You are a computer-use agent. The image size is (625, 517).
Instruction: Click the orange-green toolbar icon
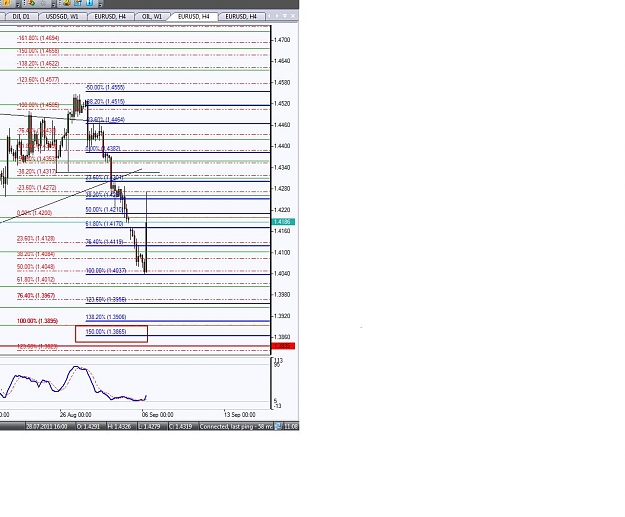tap(31, 3)
